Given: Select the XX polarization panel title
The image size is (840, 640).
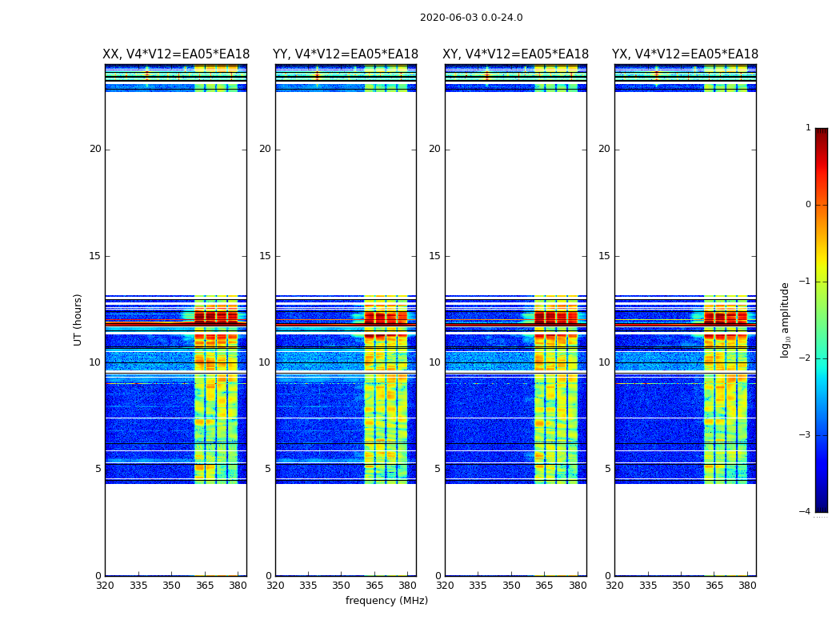Looking at the screenshot, I should (175, 54).
